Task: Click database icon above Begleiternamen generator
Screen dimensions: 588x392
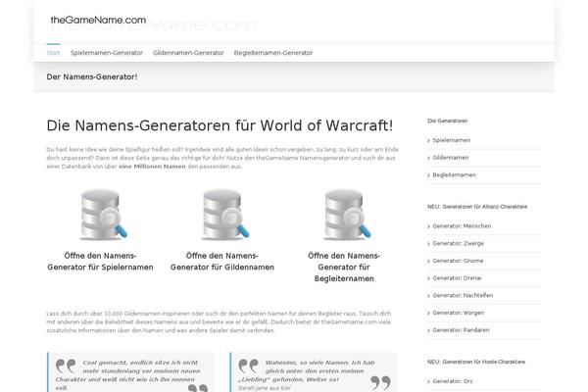Action: 347,215
